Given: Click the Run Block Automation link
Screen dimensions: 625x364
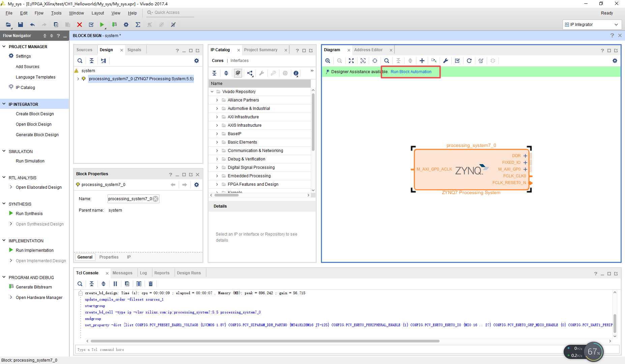Looking at the screenshot, I should [x=411, y=72].
